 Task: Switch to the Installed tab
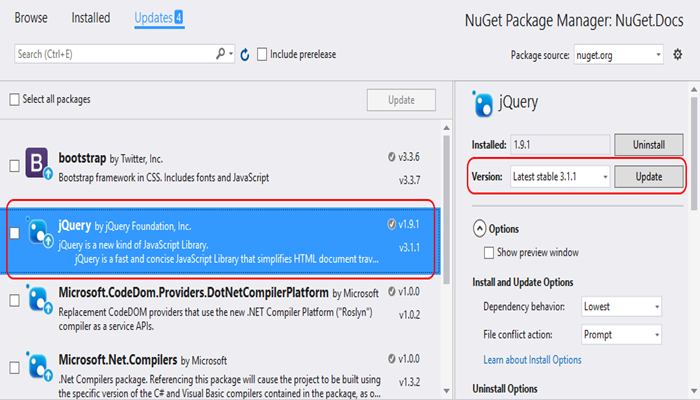pyautogui.click(x=91, y=18)
